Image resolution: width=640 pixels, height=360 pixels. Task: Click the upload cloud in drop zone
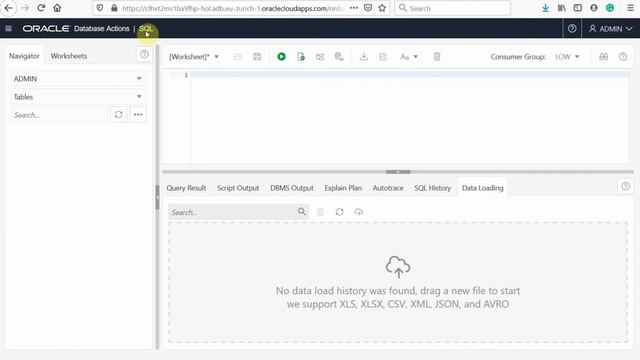coord(398,267)
